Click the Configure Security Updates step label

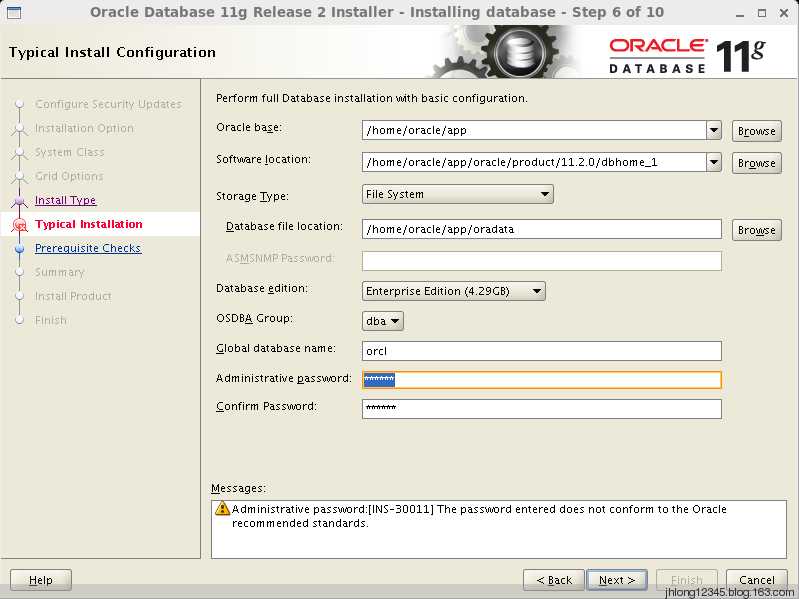109,104
